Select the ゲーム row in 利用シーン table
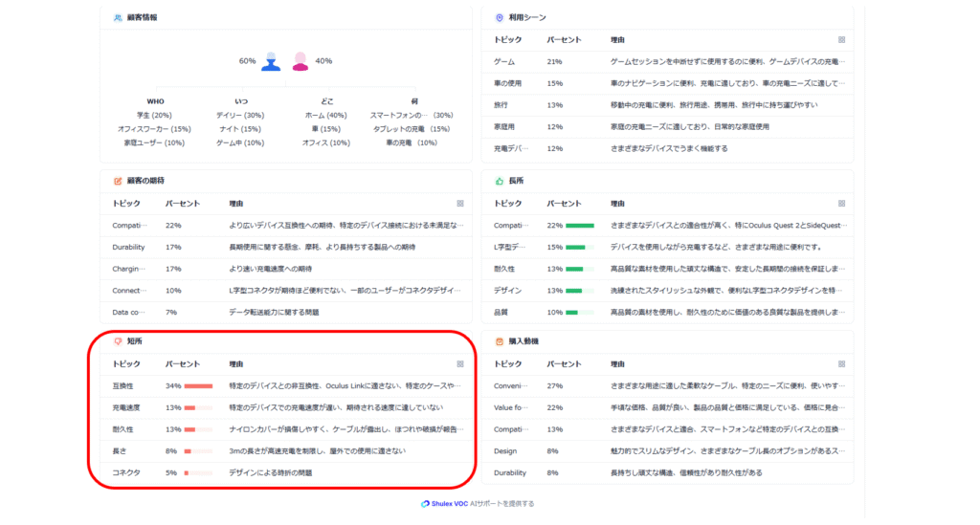 (667, 61)
